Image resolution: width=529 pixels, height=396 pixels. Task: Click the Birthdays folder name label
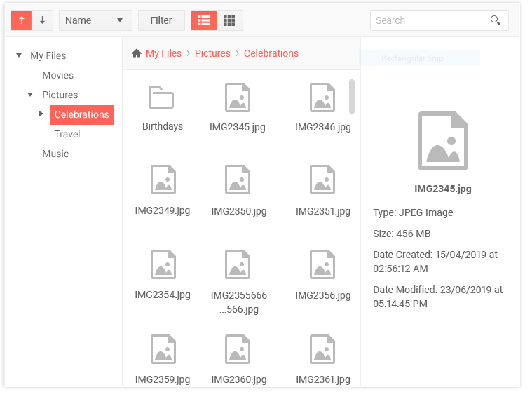click(x=163, y=126)
